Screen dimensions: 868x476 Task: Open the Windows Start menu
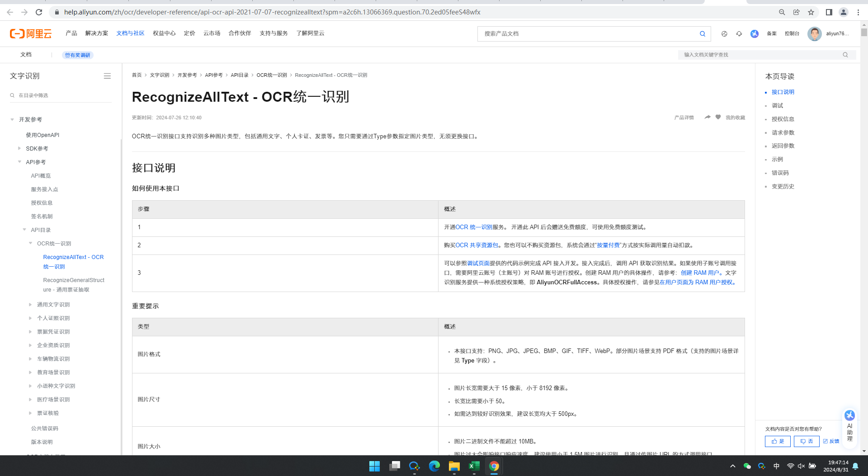click(x=374, y=466)
